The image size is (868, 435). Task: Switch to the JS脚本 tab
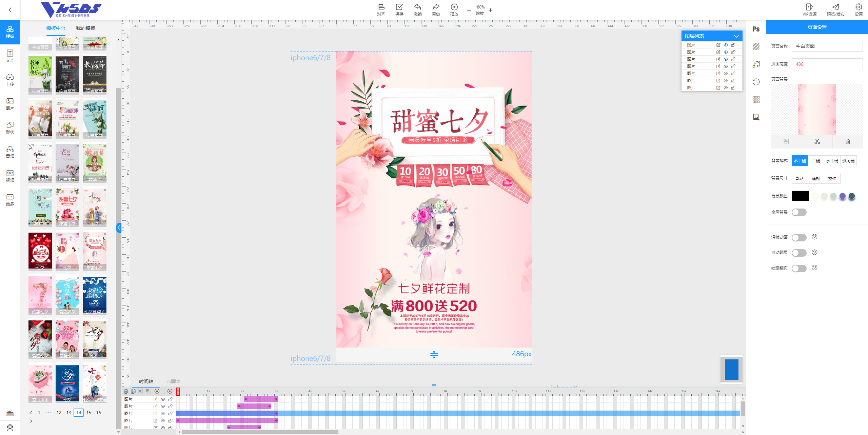(x=173, y=381)
